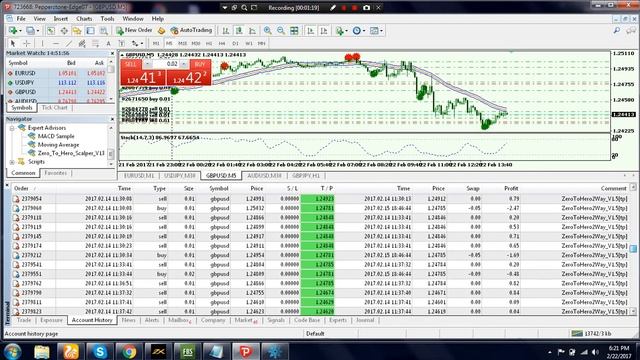Image resolution: width=640 pixels, height=360 pixels.
Task: Select the cursor tool
Action: tap(13, 43)
